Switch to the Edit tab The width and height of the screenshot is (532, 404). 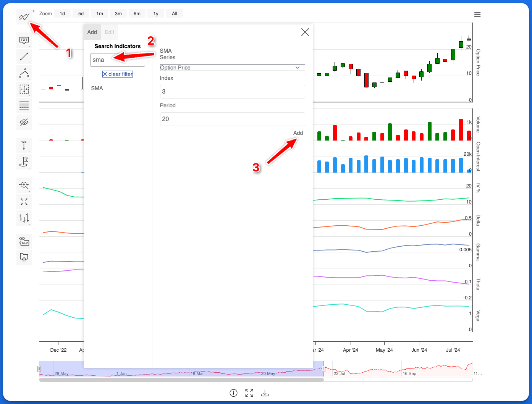110,32
